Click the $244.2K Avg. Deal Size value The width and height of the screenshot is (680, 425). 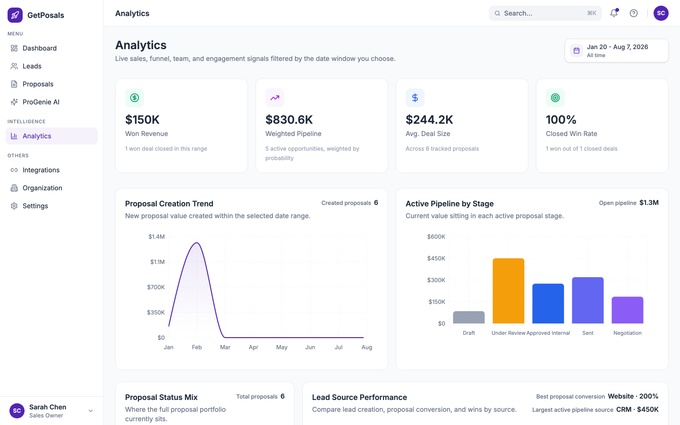tap(429, 120)
